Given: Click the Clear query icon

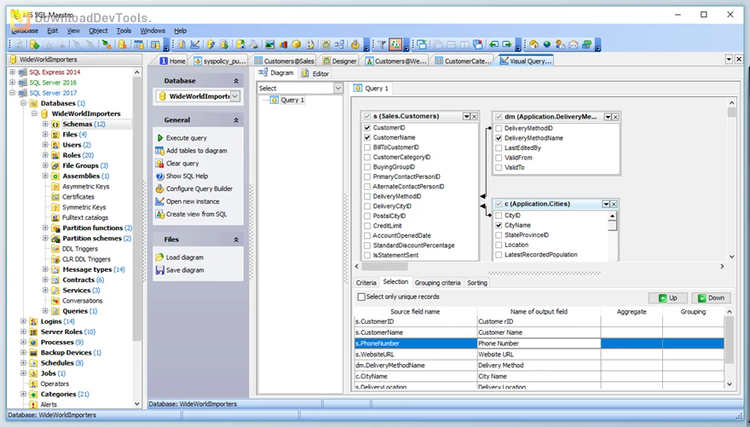Looking at the screenshot, I should (160, 164).
